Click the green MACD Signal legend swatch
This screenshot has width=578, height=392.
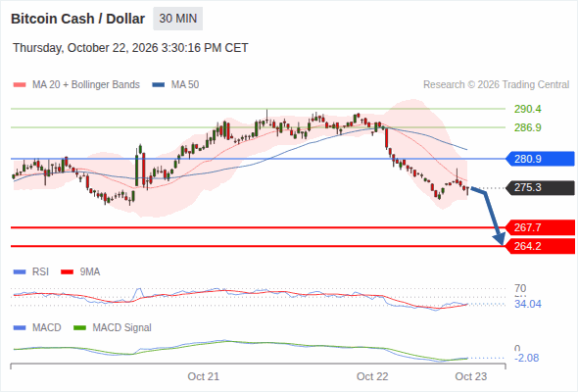coord(79,328)
